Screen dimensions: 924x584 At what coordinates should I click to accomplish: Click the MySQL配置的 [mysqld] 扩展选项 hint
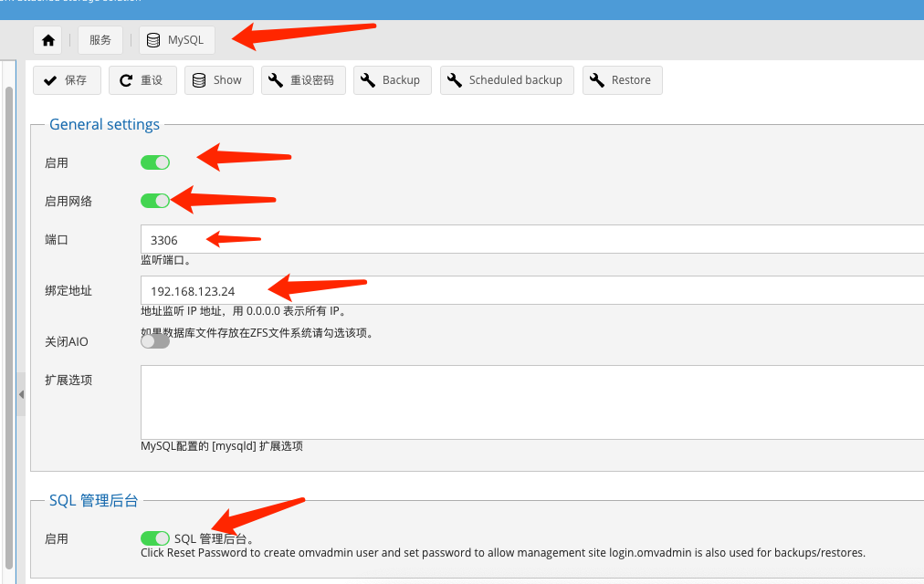(x=222, y=445)
